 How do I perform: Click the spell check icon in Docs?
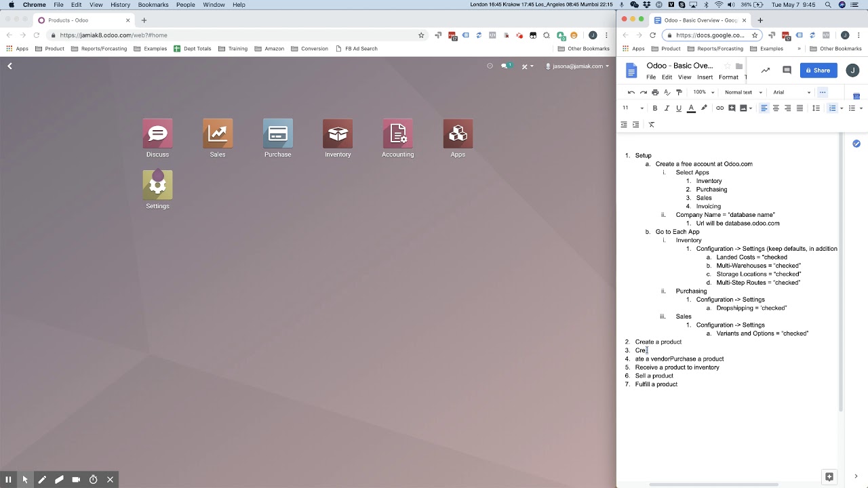click(x=667, y=92)
